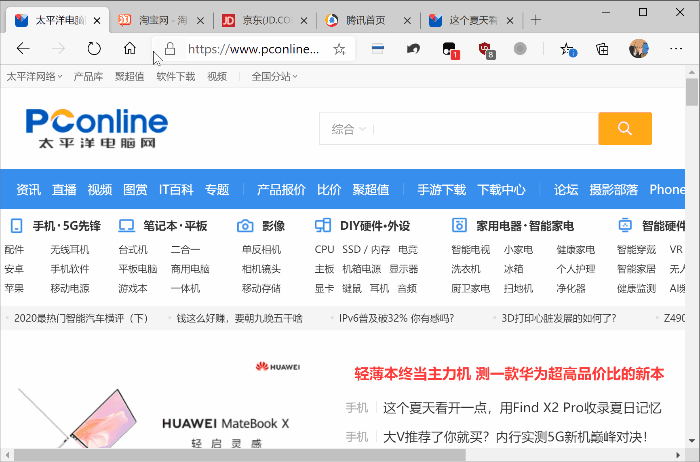Open the 大V推荐了你就买 article

coord(515,437)
